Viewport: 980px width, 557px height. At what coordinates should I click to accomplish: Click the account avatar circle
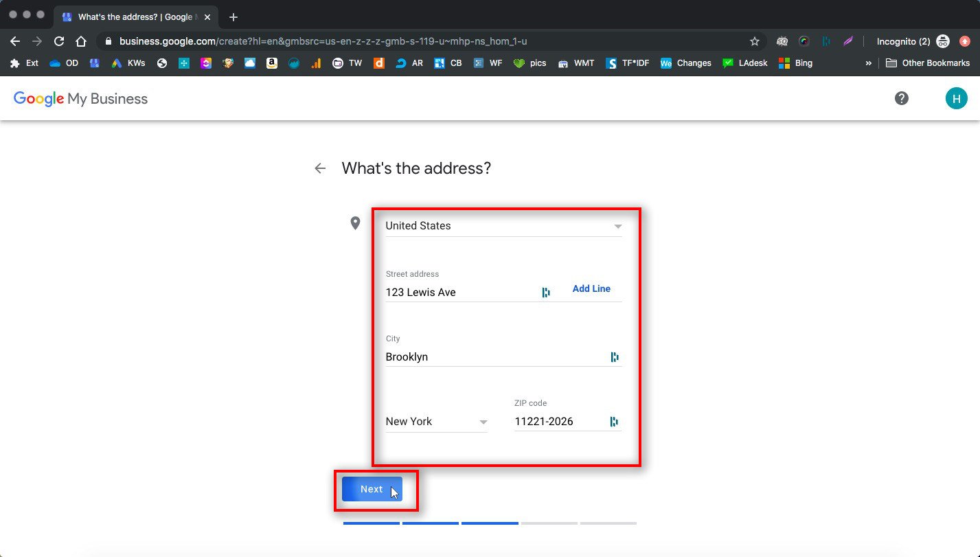pyautogui.click(x=956, y=98)
